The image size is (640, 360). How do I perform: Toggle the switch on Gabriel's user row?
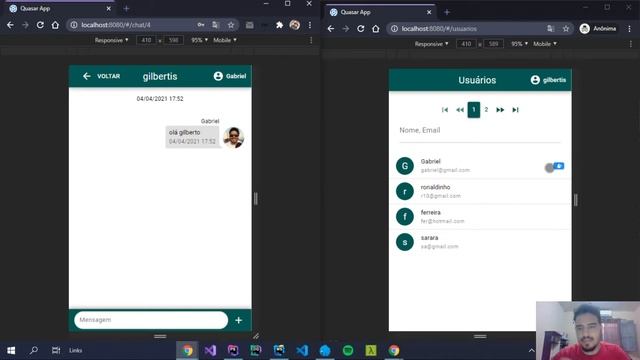point(554,167)
